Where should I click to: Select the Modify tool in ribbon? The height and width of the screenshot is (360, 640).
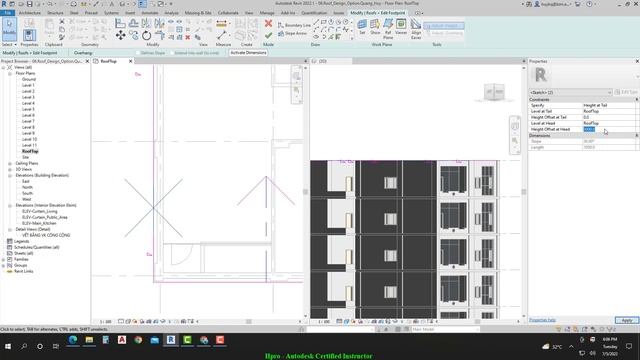coord(9,29)
